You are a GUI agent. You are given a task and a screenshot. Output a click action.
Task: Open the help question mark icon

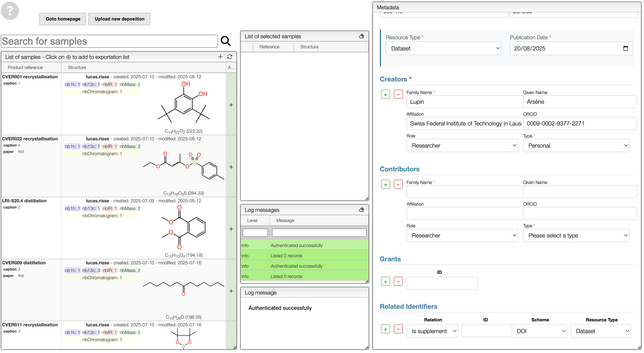[10, 11]
